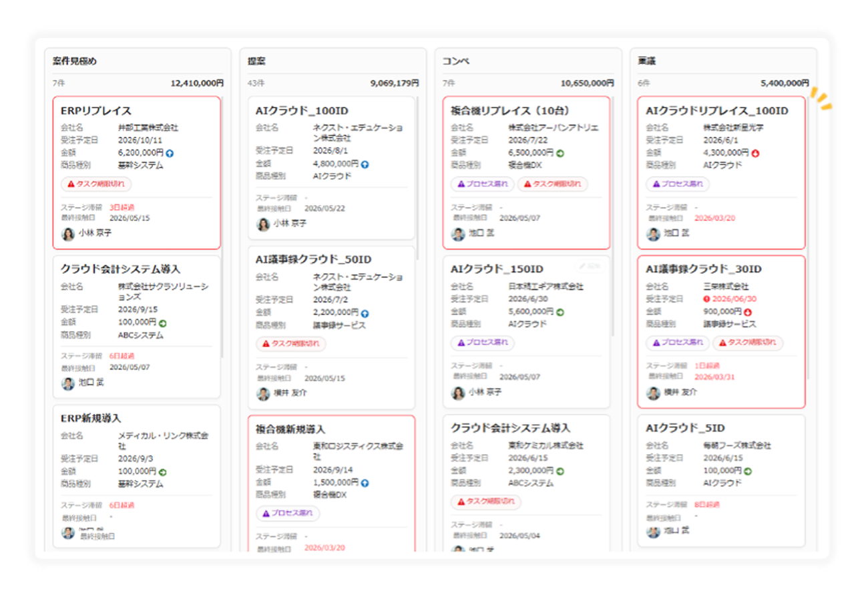
Task: Click the プロセス漏れ tag on the 複合機新規導入 card
Action: coord(288,514)
